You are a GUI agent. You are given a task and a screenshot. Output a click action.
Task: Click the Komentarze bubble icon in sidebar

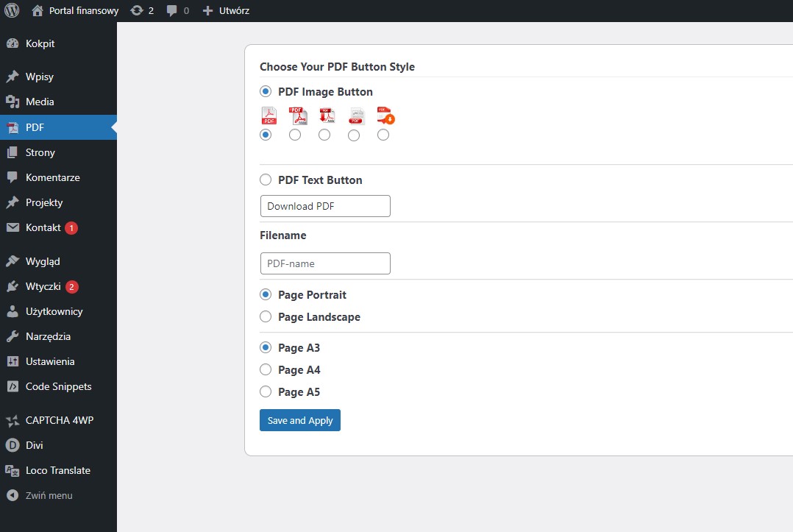coord(13,177)
